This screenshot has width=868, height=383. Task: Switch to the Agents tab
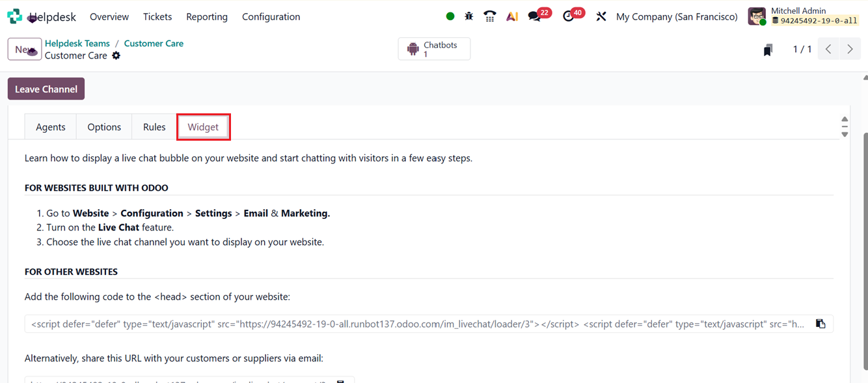coord(50,126)
